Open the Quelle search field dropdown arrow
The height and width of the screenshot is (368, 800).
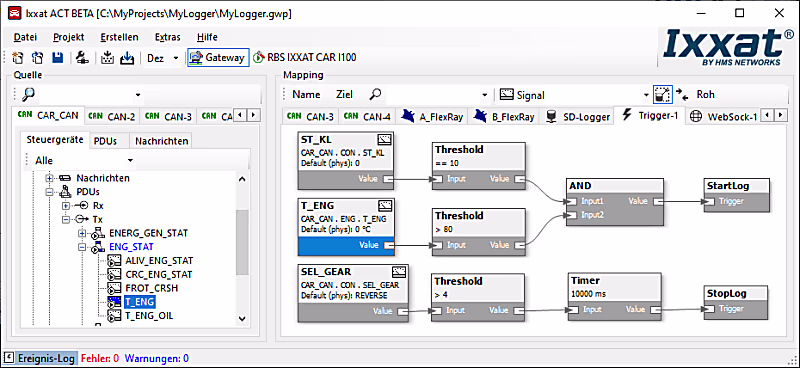point(138,95)
